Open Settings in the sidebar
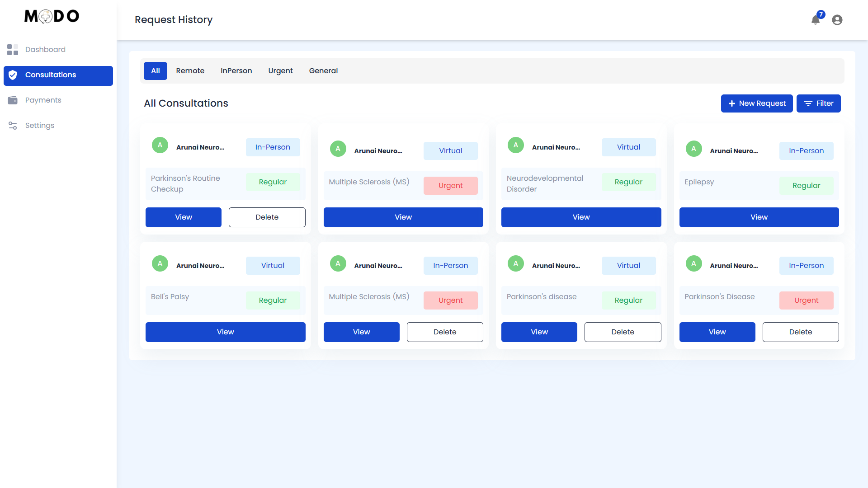Screen dimensions: 868x488 tap(39, 126)
